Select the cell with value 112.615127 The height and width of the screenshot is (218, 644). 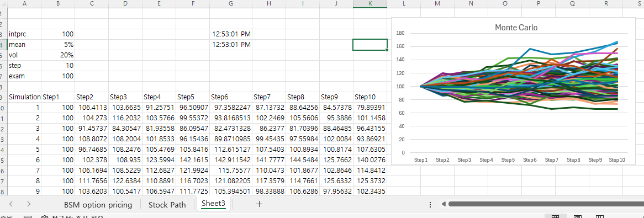click(x=231, y=150)
